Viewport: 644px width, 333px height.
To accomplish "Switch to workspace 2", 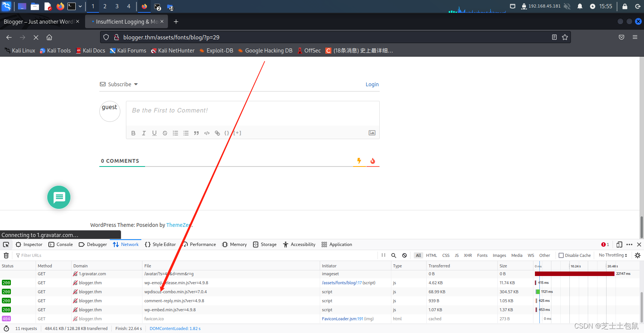I will click(105, 6).
